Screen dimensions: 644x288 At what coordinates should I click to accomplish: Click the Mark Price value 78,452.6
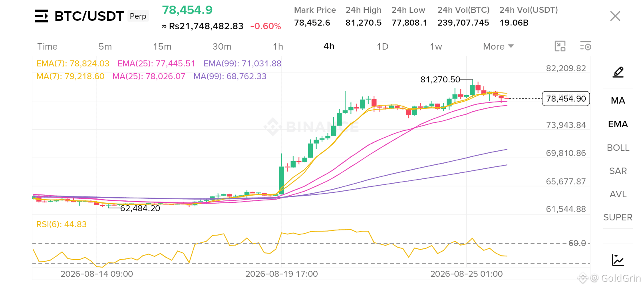coord(312,23)
